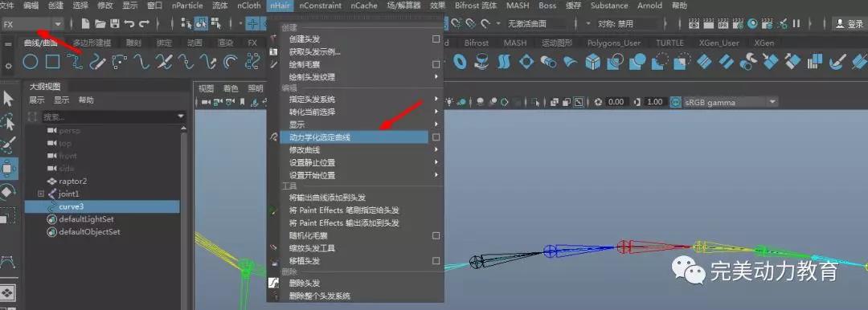Viewport: 868px width, 310px height.
Task: Open the sRGB gamma view transform dropdown
Action: pos(725,102)
